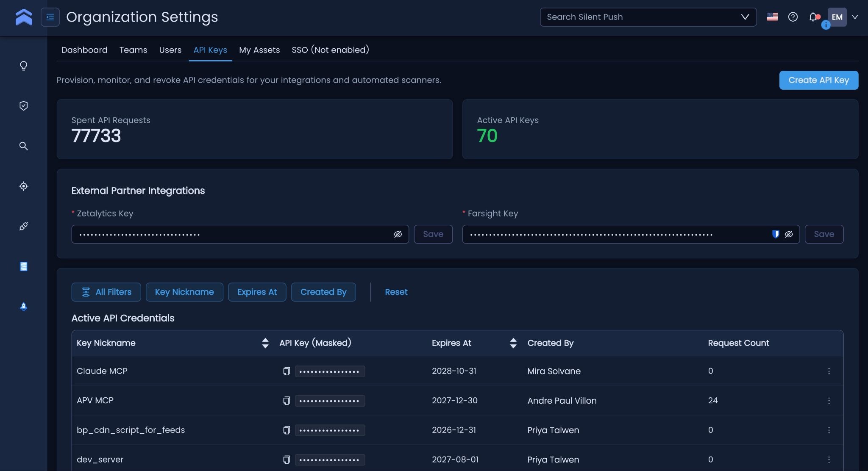Image resolution: width=868 pixels, height=471 pixels.
Task: Click the Created By column header
Action: [x=550, y=343]
